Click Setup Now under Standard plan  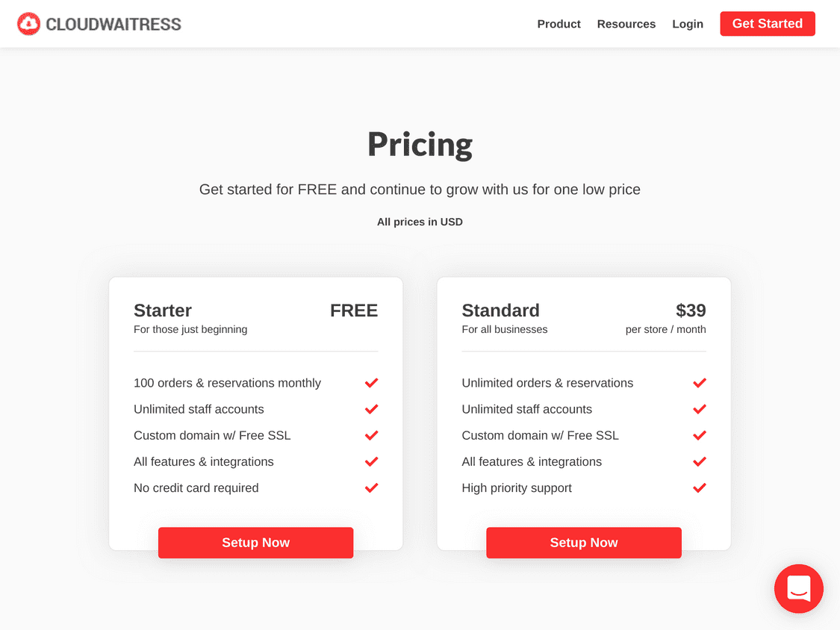pos(584,543)
